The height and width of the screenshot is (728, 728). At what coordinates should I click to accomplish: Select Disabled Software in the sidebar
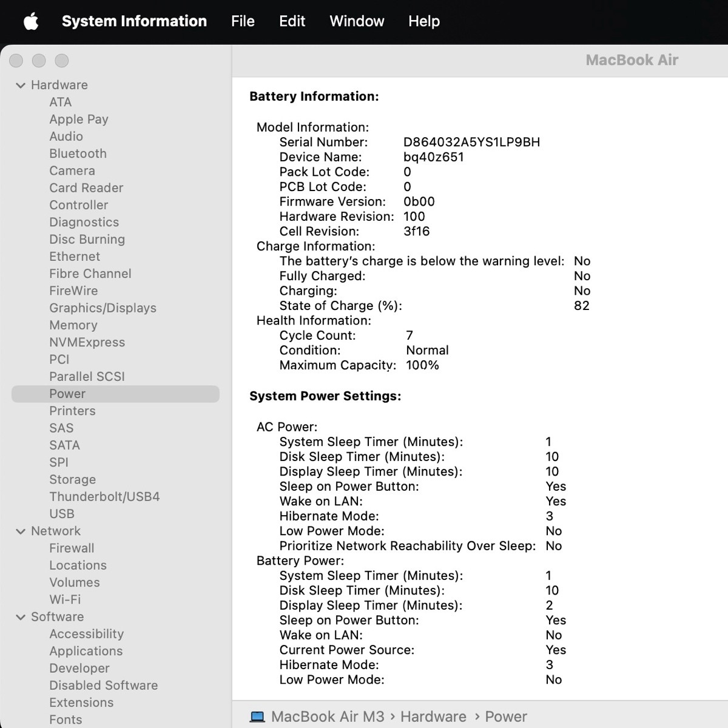pyautogui.click(x=104, y=686)
